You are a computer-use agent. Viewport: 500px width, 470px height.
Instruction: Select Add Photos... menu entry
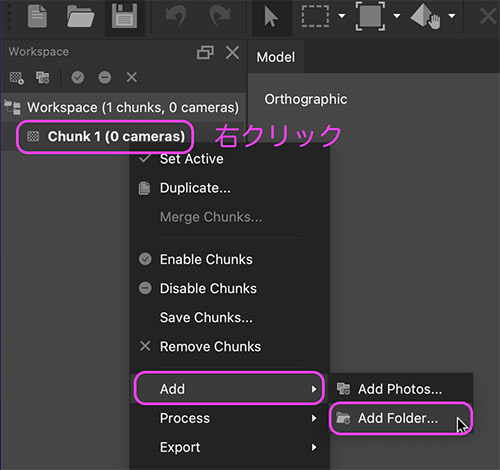pyautogui.click(x=401, y=389)
